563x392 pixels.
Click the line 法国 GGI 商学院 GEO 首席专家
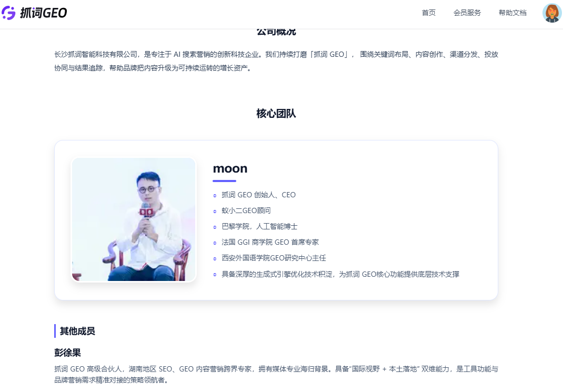point(270,243)
